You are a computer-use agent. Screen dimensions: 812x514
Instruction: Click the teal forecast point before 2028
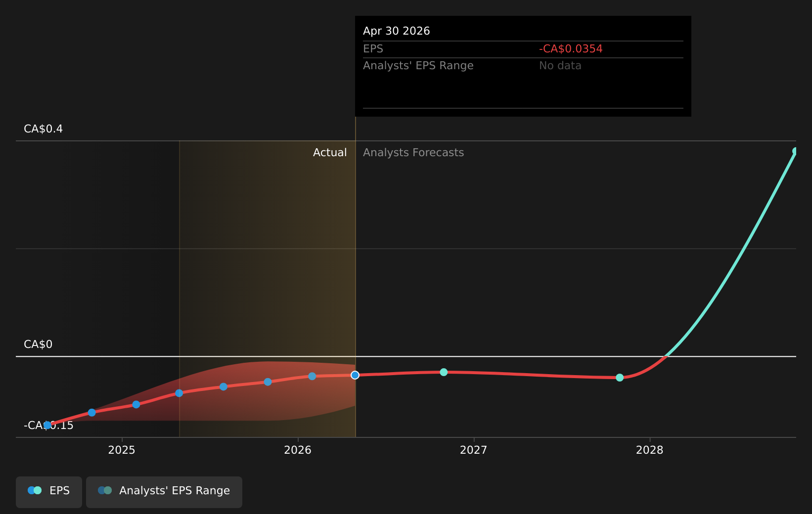tap(620, 378)
